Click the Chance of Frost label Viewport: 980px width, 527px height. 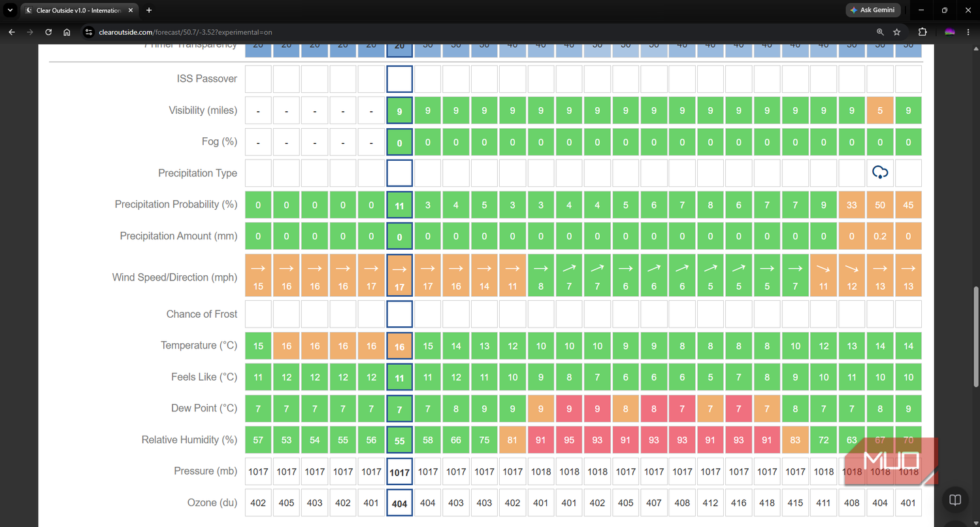[202, 314]
